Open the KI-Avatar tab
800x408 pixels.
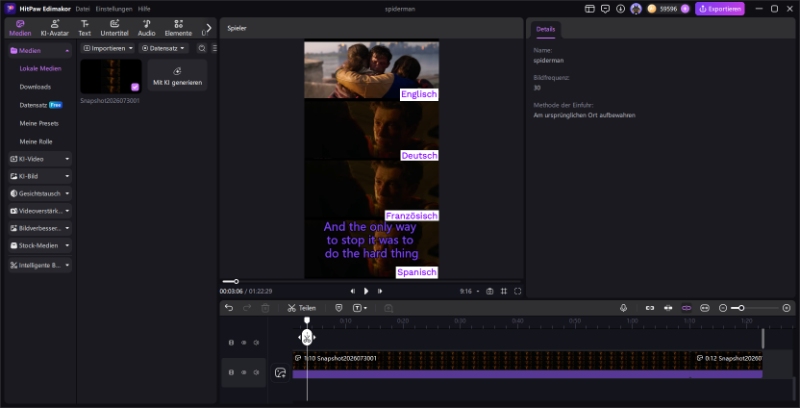[55, 28]
